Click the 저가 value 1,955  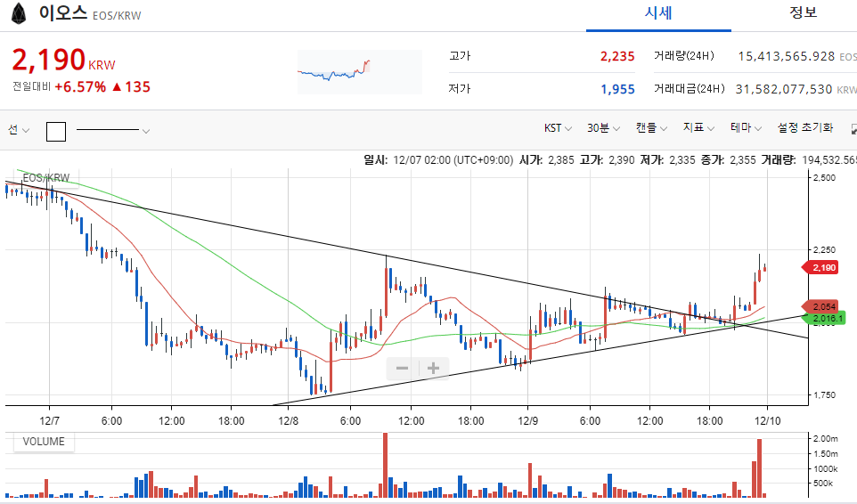617,89
